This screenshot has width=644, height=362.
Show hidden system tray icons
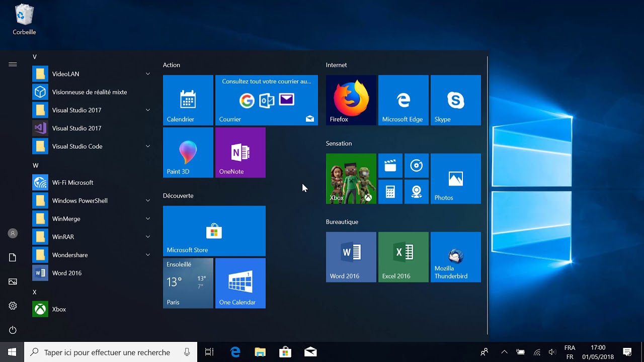(504, 352)
